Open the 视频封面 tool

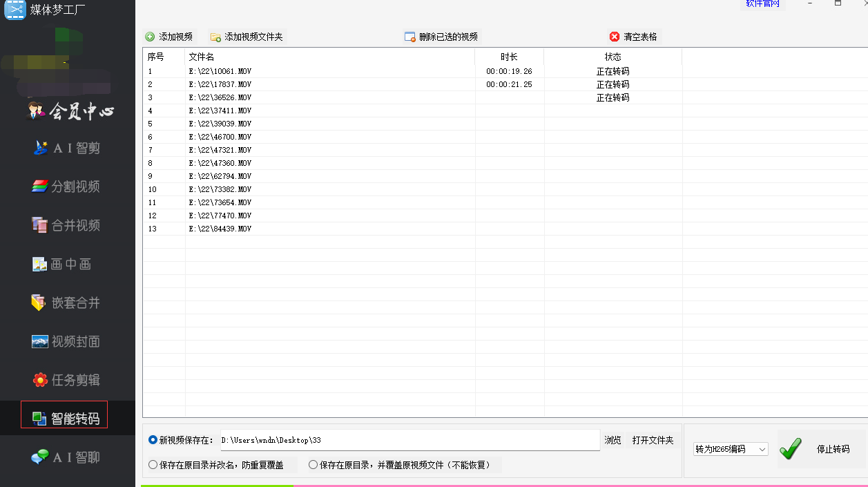(x=67, y=341)
